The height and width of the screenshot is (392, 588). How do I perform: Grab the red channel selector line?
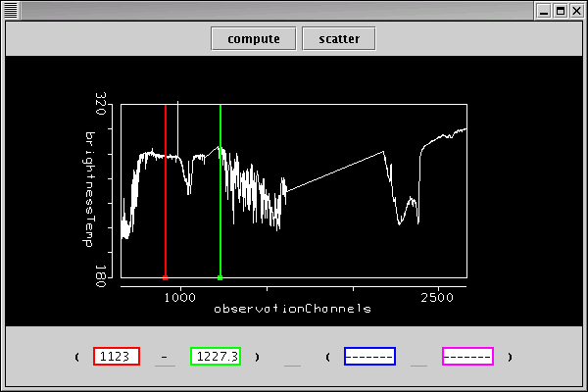click(x=166, y=190)
